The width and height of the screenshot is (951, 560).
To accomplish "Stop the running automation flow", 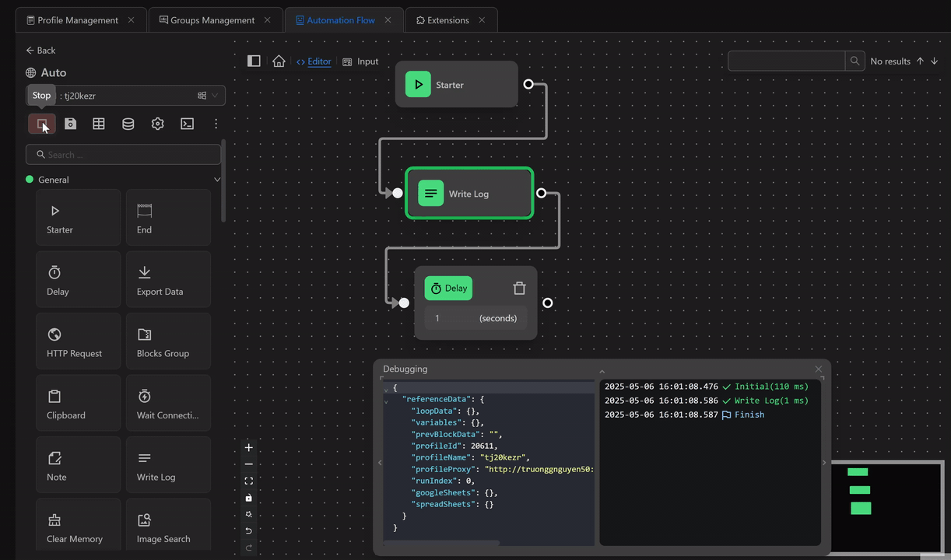I will click(40, 95).
